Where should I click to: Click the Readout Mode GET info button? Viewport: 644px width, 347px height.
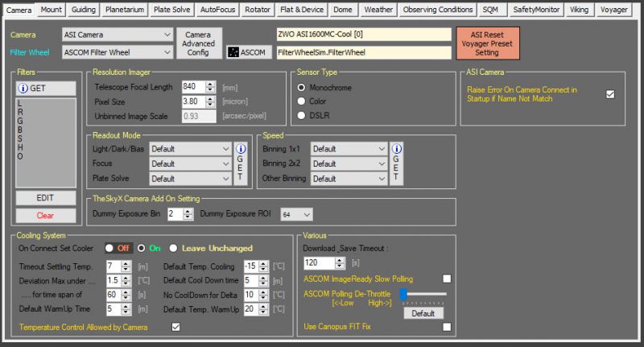(x=240, y=164)
